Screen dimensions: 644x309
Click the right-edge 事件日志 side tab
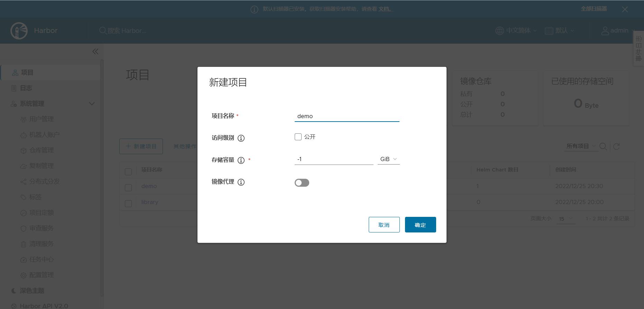pos(638,48)
